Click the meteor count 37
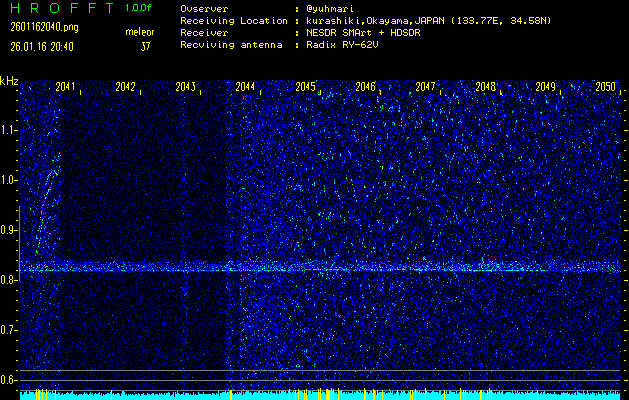Screen dimensions: 629x400 click(x=145, y=47)
